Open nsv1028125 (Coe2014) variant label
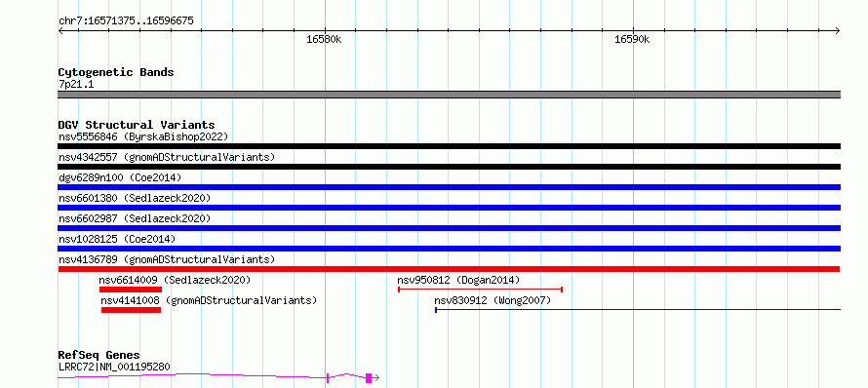868x388 pixels. tap(117, 239)
